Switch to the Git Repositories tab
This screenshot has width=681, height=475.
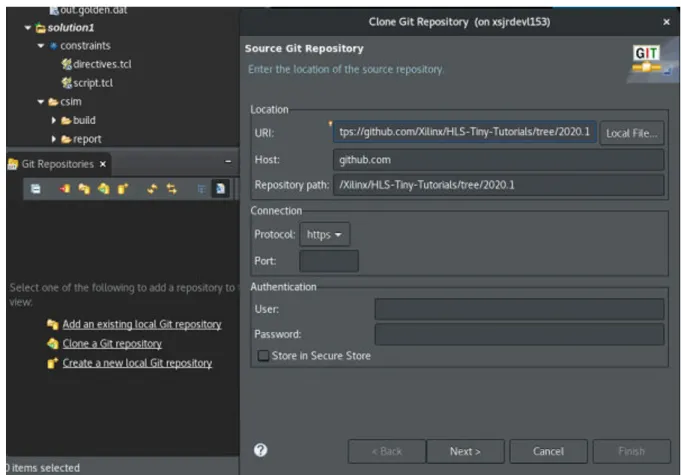(57, 164)
